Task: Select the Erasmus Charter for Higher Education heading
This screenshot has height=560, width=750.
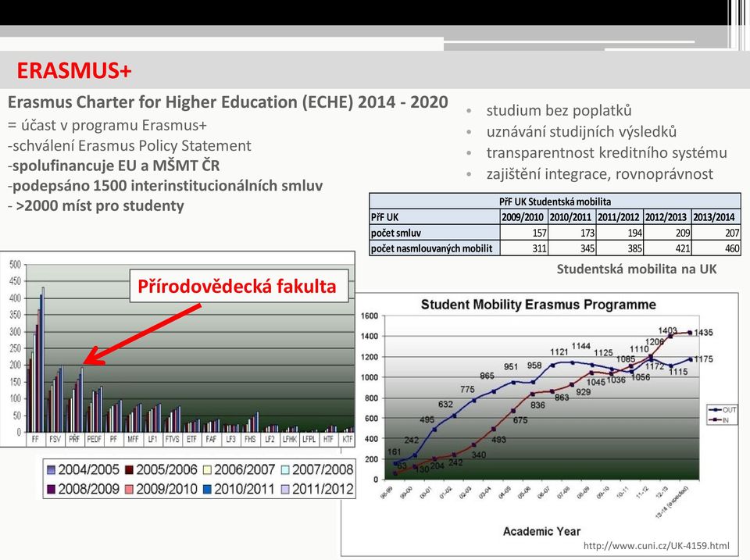Action: [x=227, y=102]
